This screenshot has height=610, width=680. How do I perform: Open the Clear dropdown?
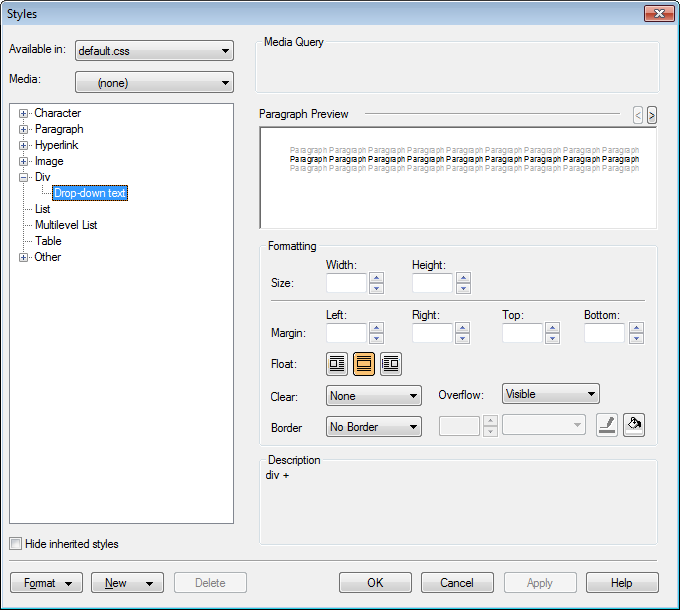coord(374,396)
